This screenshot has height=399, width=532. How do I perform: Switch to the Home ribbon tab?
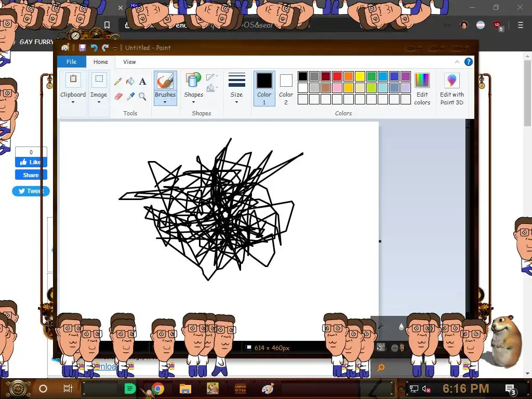click(x=101, y=62)
